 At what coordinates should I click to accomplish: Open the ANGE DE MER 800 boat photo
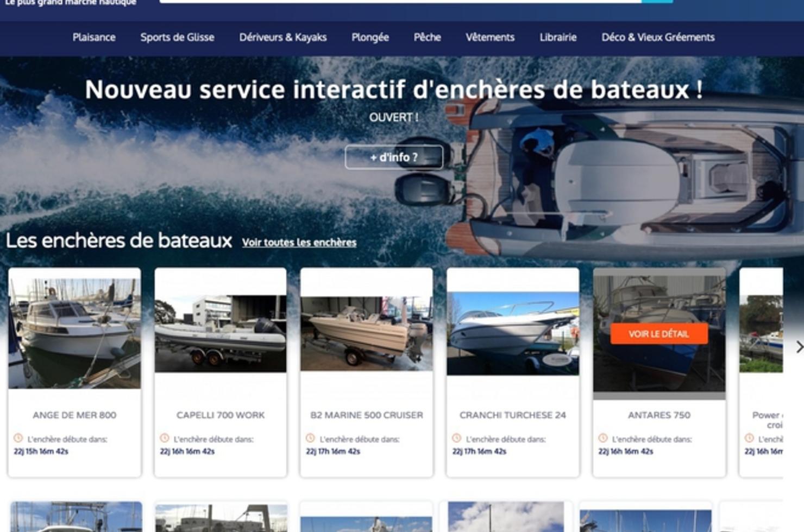pos(74,333)
